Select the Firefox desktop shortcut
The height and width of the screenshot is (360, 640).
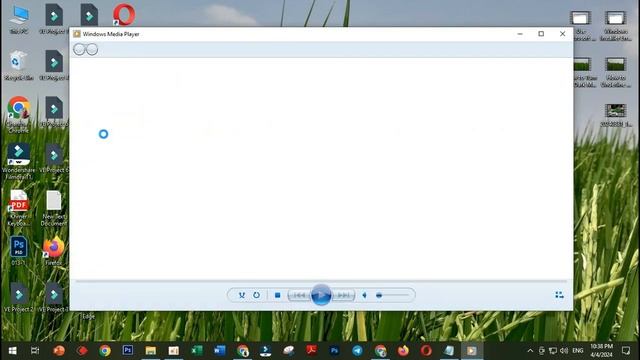tap(53, 251)
